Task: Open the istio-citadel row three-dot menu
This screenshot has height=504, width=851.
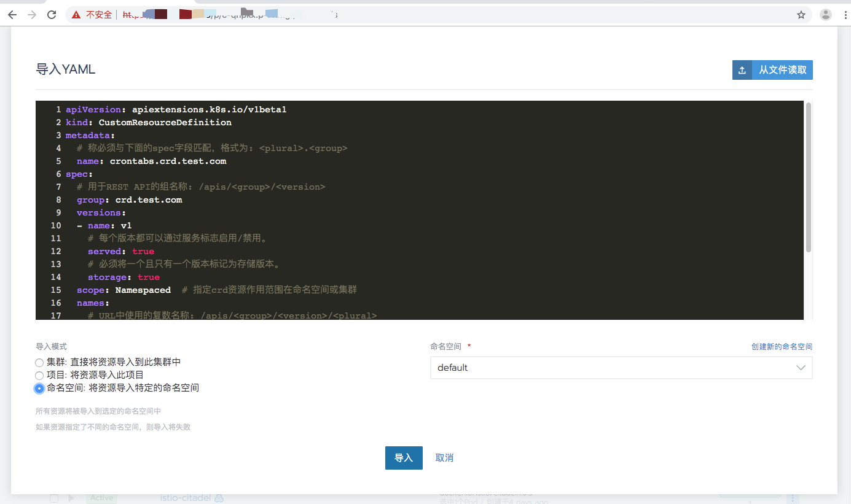Action: point(793,498)
